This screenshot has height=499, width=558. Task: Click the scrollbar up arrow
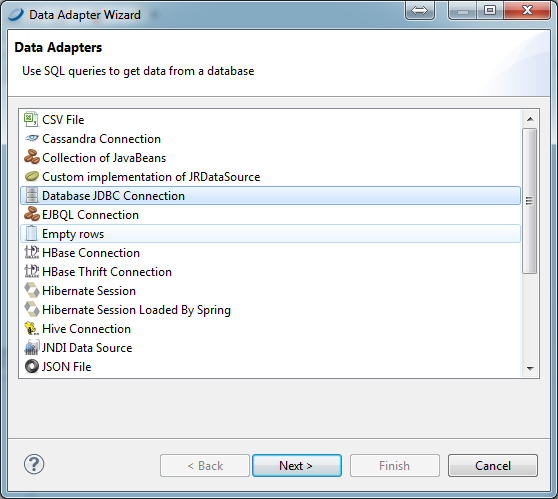(530, 119)
